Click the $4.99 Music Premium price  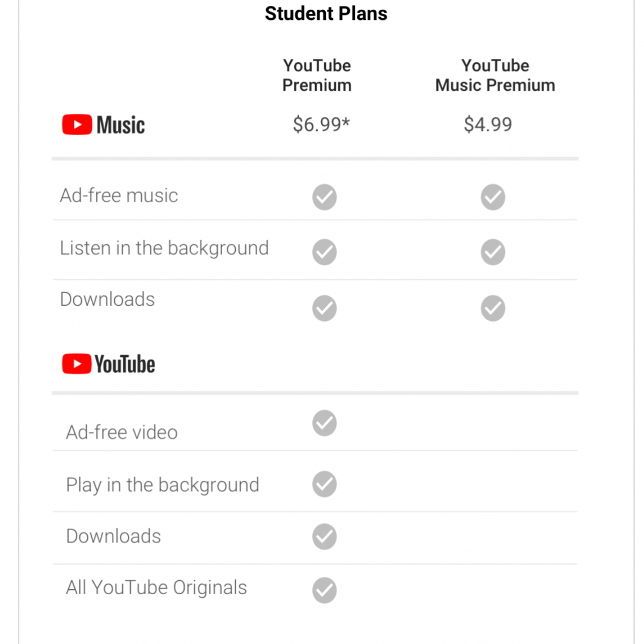pos(488,125)
